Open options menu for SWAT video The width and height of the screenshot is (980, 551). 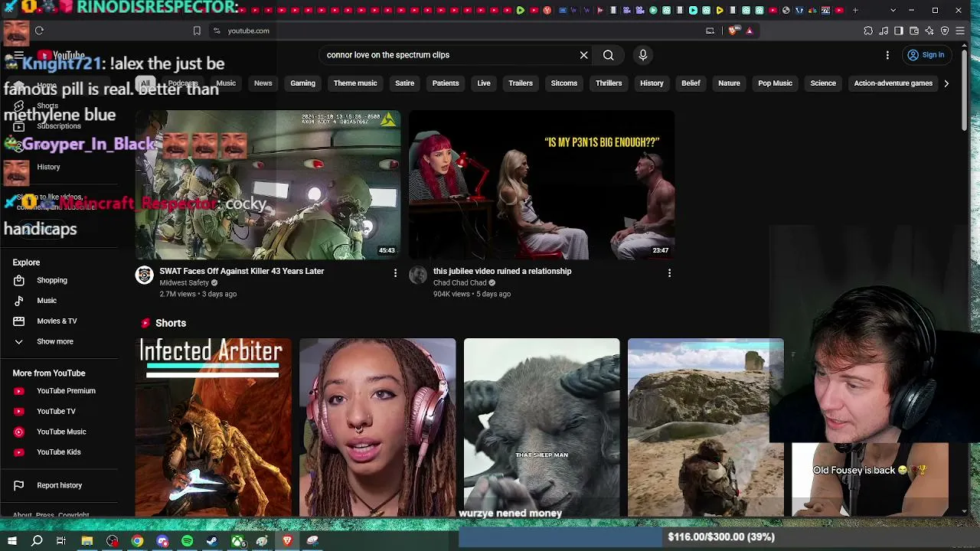coord(395,273)
